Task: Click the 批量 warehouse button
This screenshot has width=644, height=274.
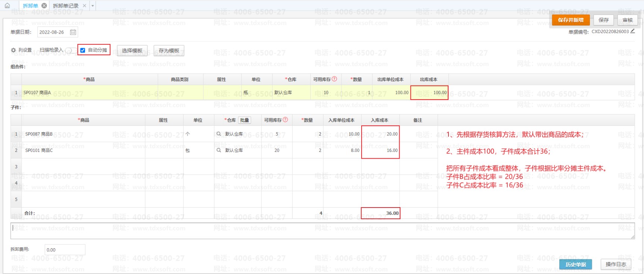Action: (x=244, y=120)
